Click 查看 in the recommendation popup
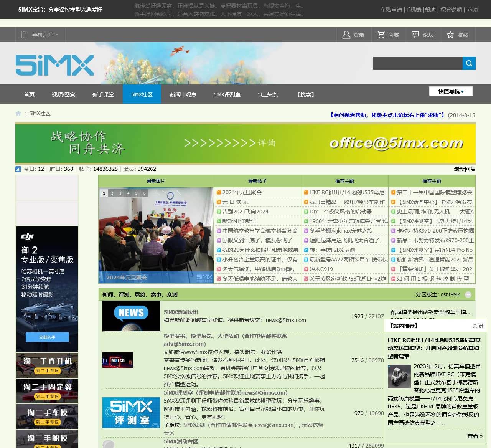This screenshot has width=491, height=448. pyautogui.click(x=475, y=436)
